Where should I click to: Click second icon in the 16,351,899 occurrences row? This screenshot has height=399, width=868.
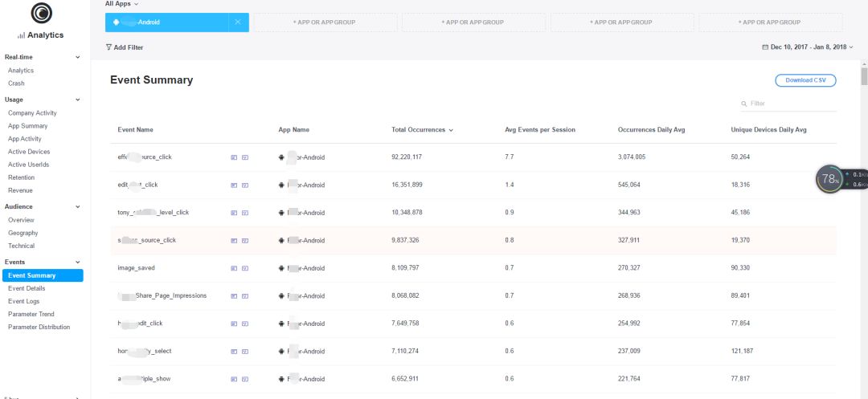coord(245,185)
